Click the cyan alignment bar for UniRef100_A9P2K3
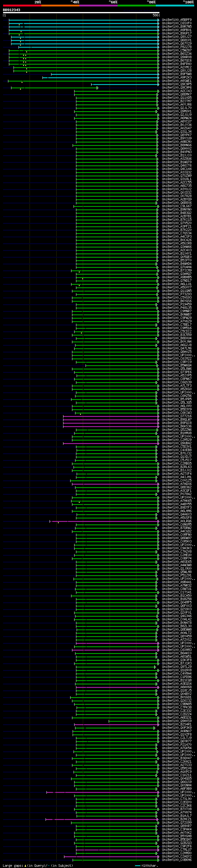This screenshot has width=197, height=868. tap(101, 78)
